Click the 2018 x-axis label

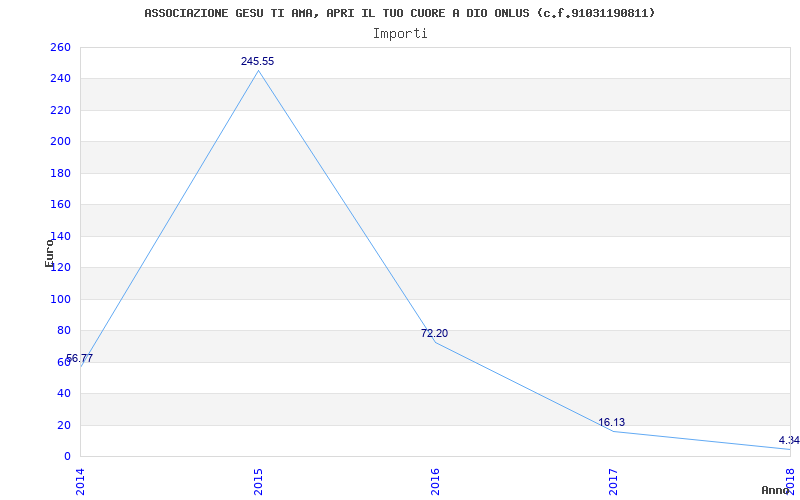[x=790, y=482]
